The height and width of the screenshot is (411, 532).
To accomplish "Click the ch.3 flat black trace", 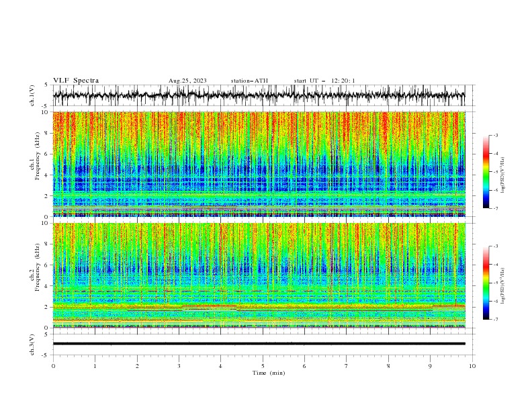I will pyautogui.click(x=259, y=344).
